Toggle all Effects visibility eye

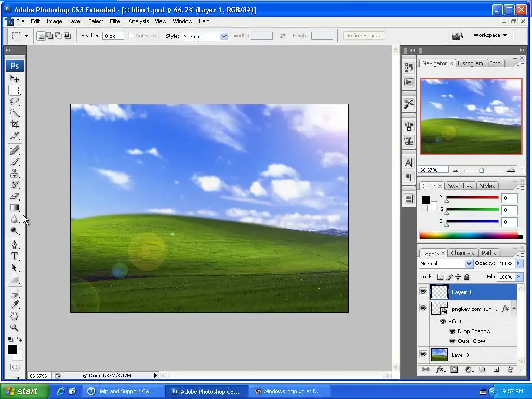click(443, 321)
